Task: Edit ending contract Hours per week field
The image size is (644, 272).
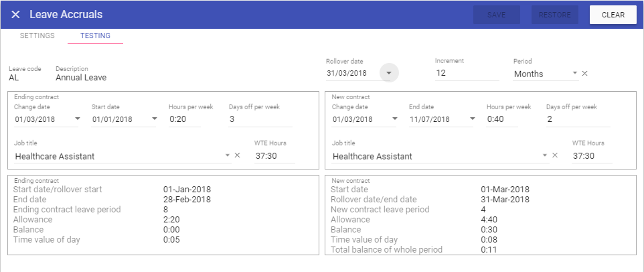Action: click(194, 119)
